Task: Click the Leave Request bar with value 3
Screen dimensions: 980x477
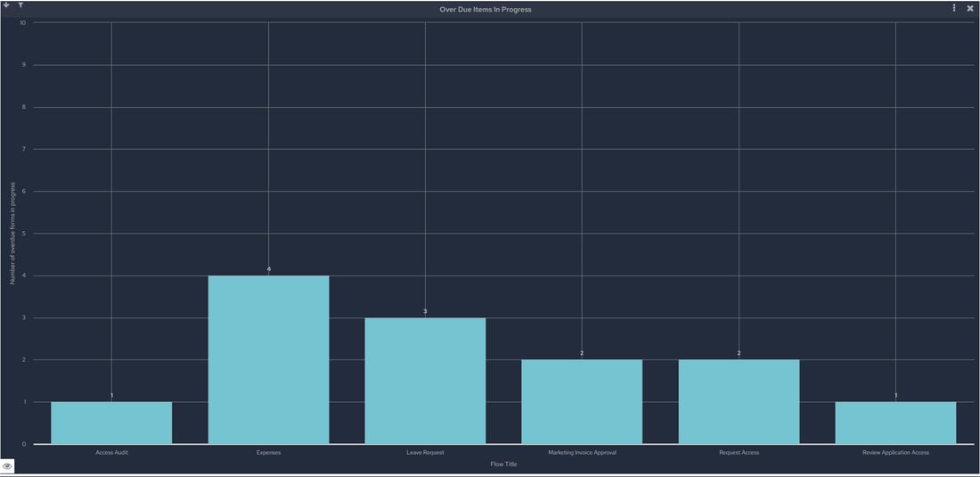Action: 425,381
